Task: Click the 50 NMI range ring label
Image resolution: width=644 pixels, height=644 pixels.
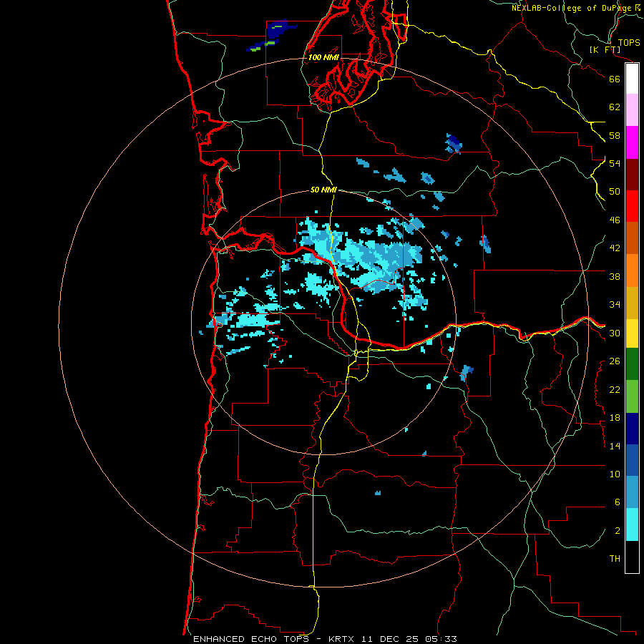Action: click(x=323, y=190)
